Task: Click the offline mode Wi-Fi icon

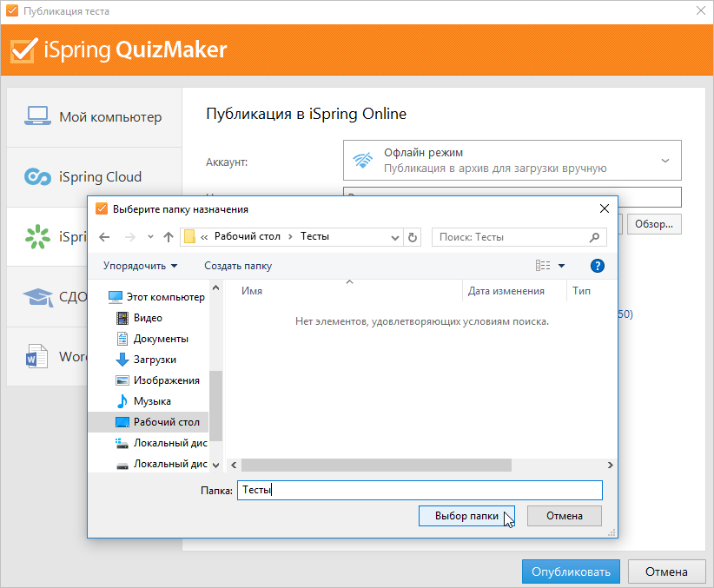Action: [x=362, y=161]
